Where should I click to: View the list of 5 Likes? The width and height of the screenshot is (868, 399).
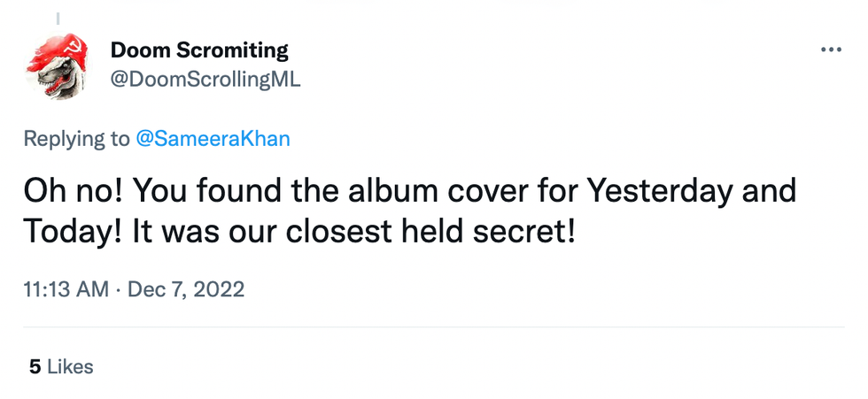point(60,366)
